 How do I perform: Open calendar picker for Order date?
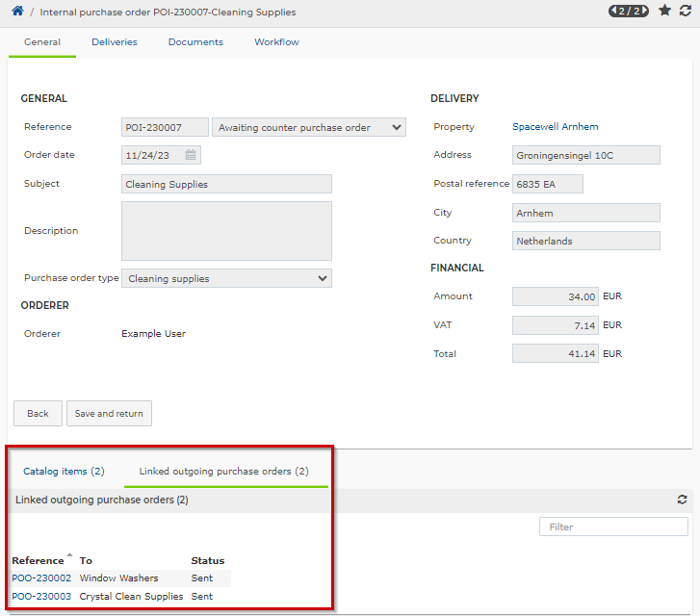click(191, 155)
